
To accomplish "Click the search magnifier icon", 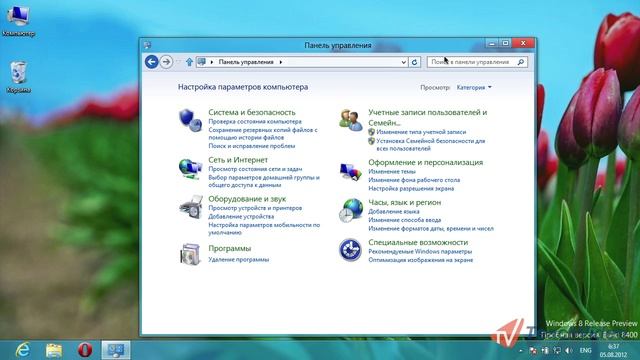I will point(521,62).
